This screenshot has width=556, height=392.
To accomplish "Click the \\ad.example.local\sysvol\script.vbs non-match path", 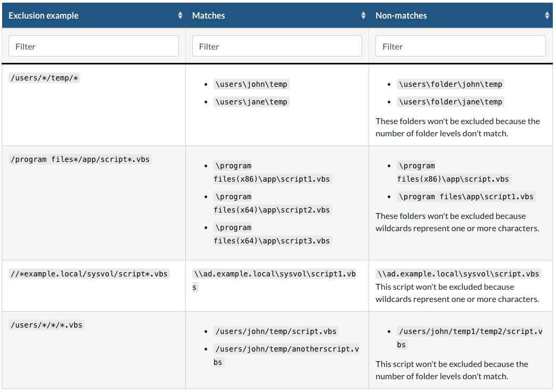I will [458, 274].
